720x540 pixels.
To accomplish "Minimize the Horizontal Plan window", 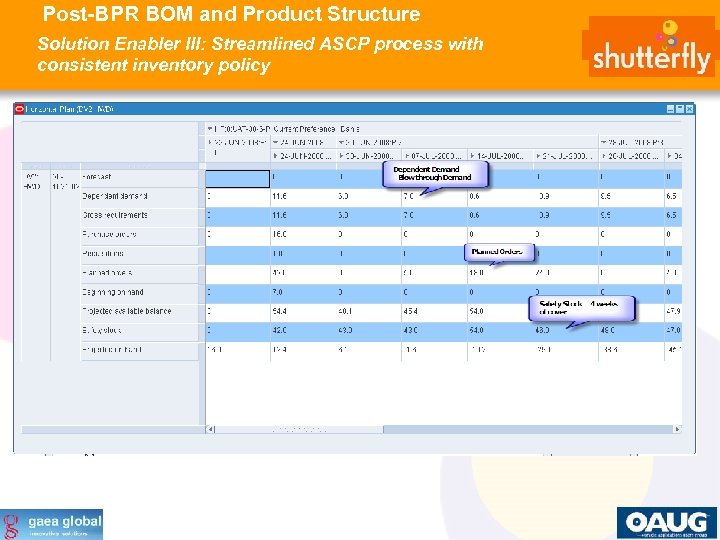I will click(670, 109).
